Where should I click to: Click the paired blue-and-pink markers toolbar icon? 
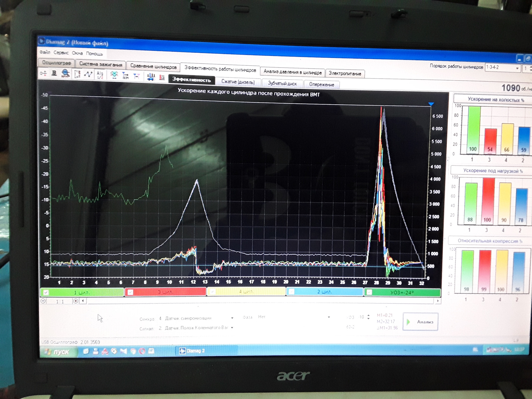(136, 76)
